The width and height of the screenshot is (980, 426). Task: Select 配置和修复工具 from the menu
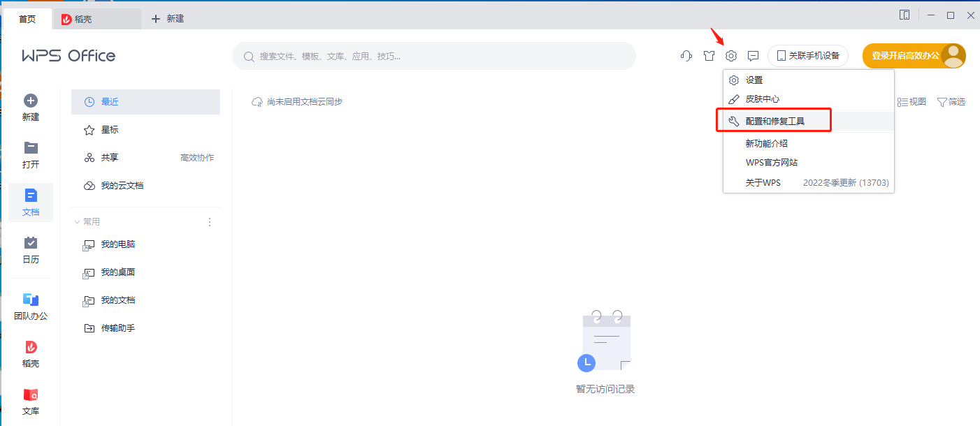pos(774,120)
